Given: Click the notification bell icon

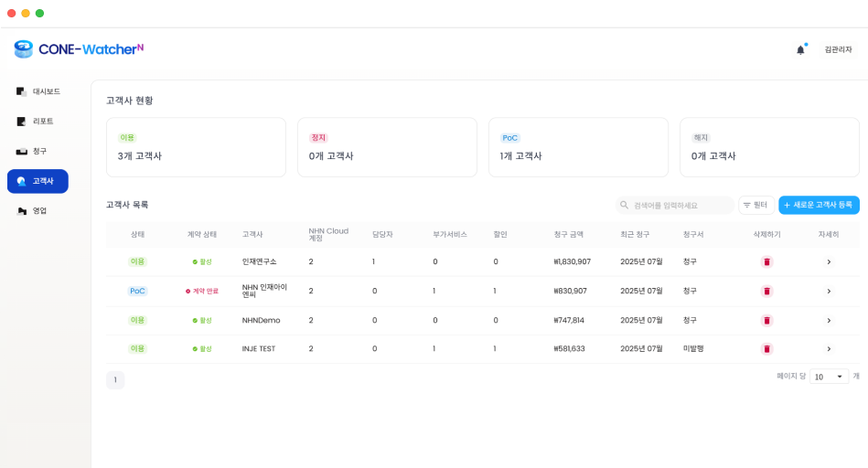Looking at the screenshot, I should coord(800,49).
